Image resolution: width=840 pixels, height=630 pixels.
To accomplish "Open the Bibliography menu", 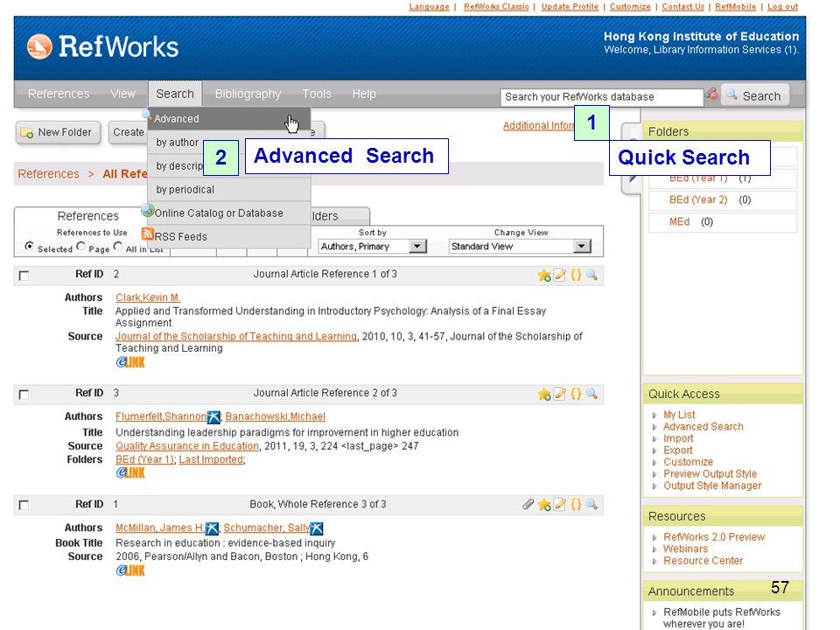I will coord(248,94).
